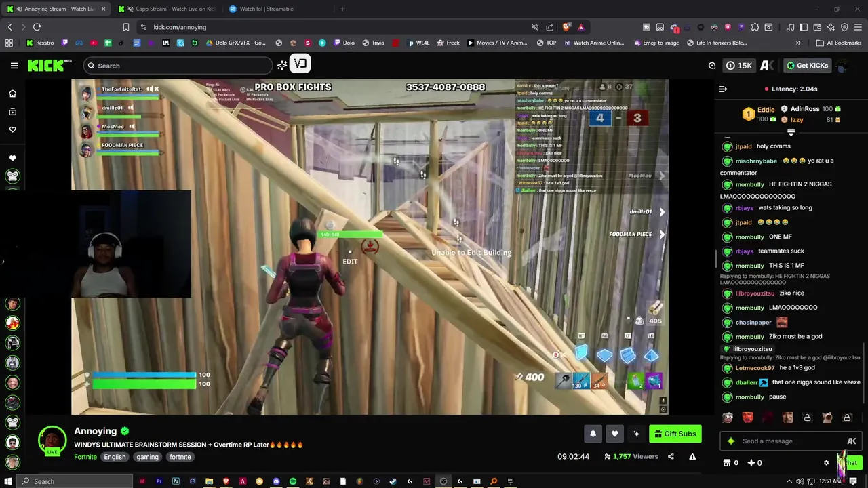Click dballerr username in chat
The image size is (868, 488).
(x=747, y=382)
